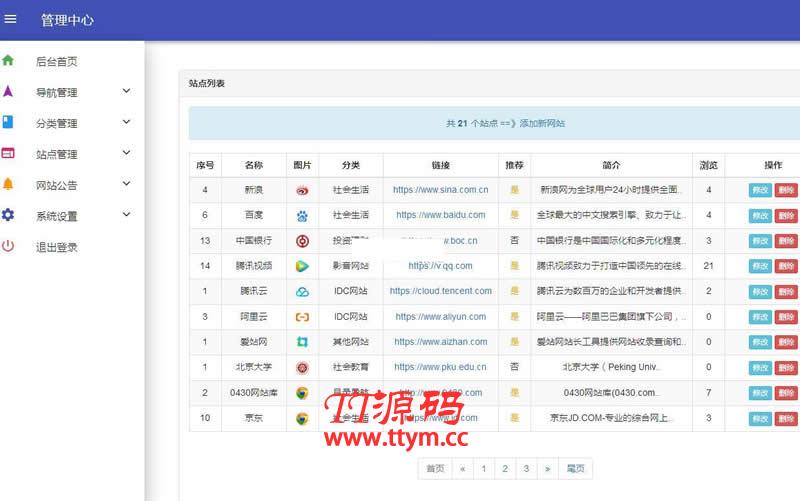The height and width of the screenshot is (501, 800).
Task: Click blue edit button in 京东 row
Action: click(760, 418)
